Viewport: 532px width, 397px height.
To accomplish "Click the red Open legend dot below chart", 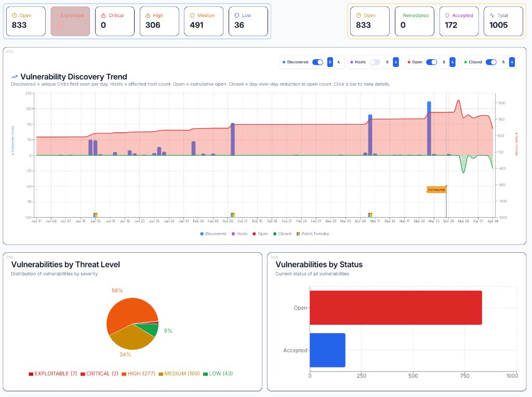I will tap(254, 234).
